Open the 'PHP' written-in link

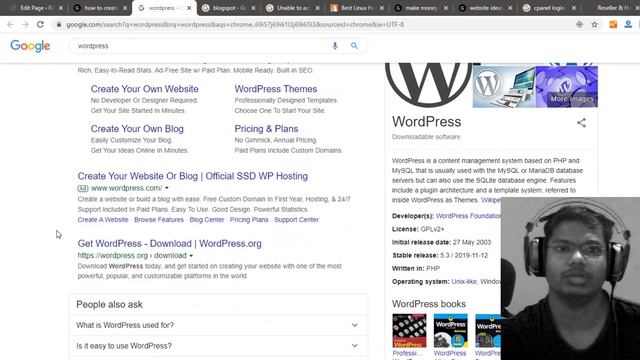tap(433, 269)
